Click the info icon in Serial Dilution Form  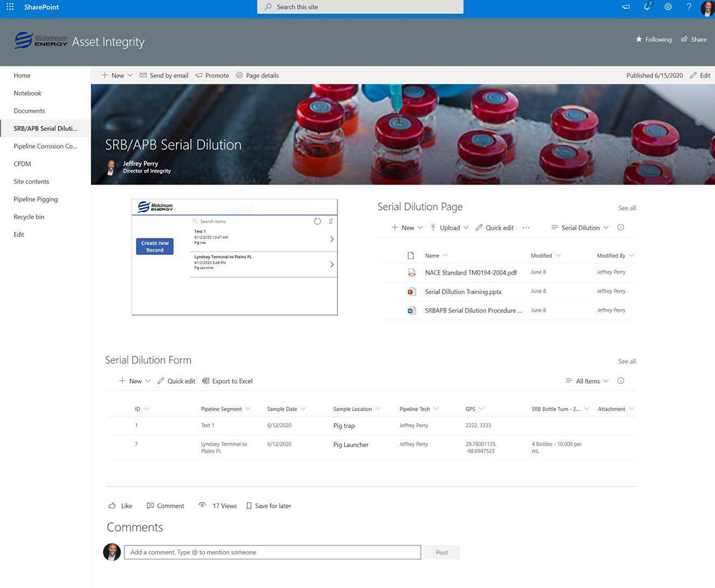tap(621, 381)
